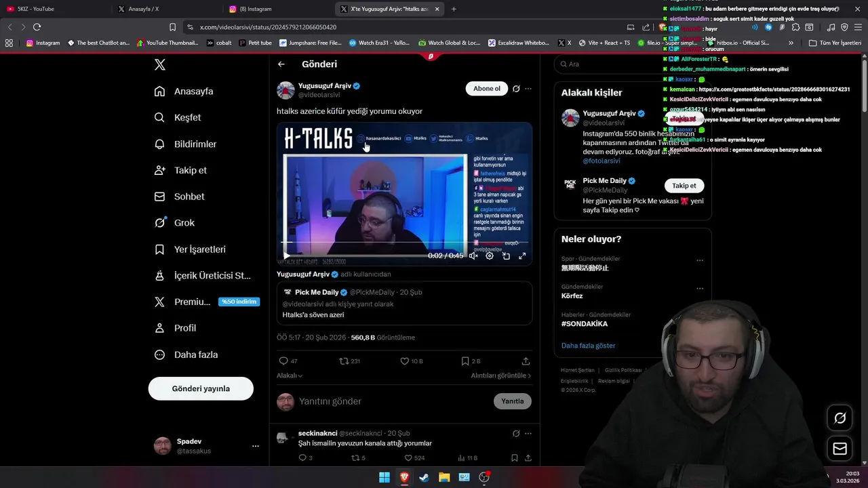Open Takip et in the sidebar

click(180, 170)
